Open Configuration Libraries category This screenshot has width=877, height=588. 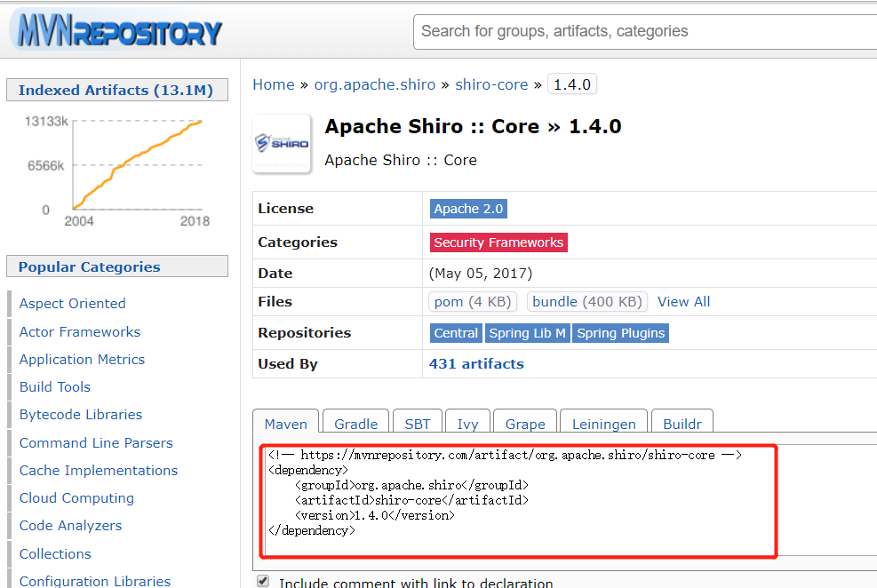[95, 581]
